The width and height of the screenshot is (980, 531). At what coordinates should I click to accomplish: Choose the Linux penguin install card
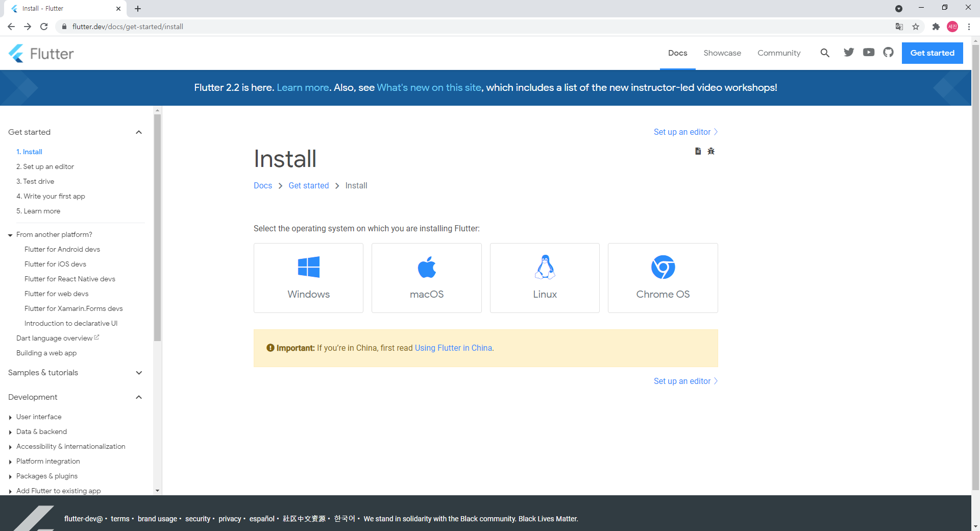(545, 278)
